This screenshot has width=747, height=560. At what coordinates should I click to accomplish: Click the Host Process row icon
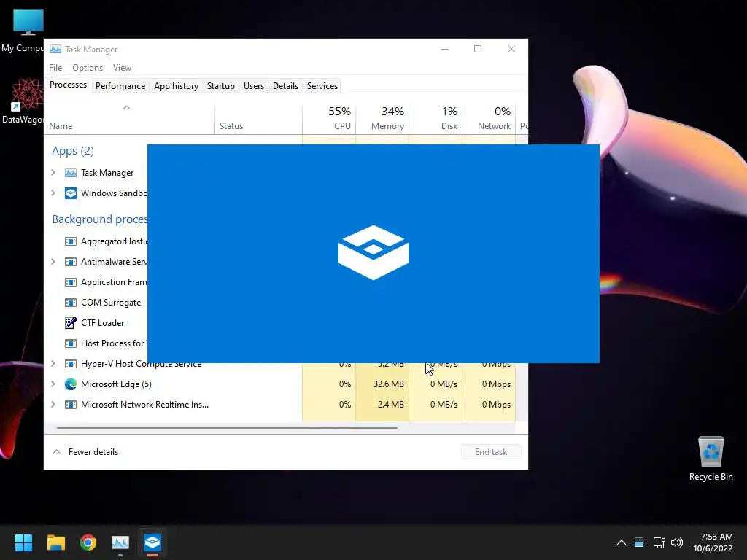click(71, 343)
